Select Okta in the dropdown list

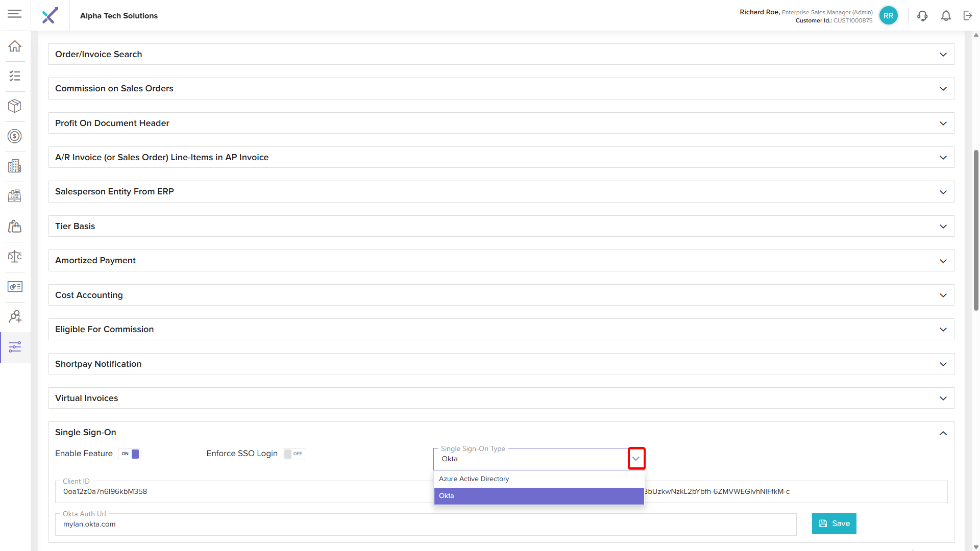[538, 496]
